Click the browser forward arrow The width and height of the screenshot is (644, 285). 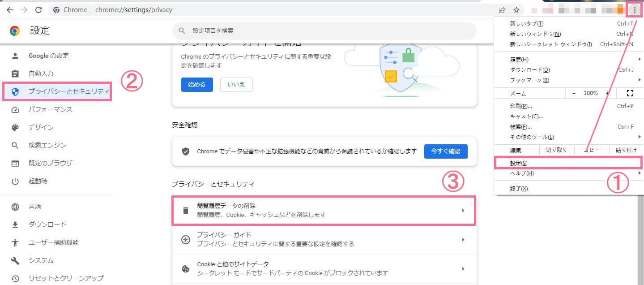[x=24, y=9]
